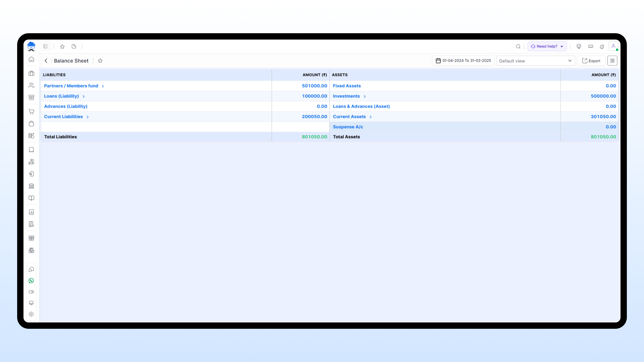The width and height of the screenshot is (644, 362).
Task: Open the reports bar-chart icon in sidebar
Action: pos(31,212)
